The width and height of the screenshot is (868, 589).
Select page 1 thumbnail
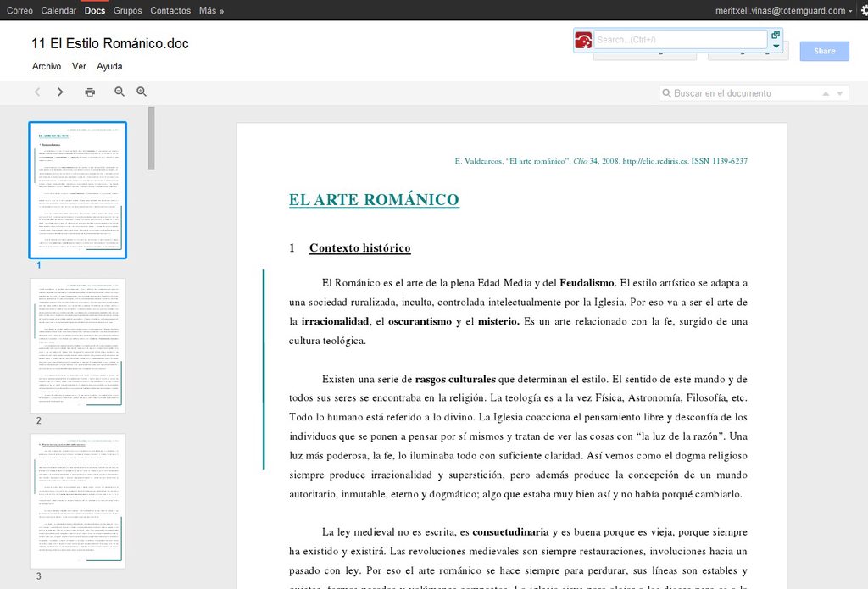click(77, 191)
